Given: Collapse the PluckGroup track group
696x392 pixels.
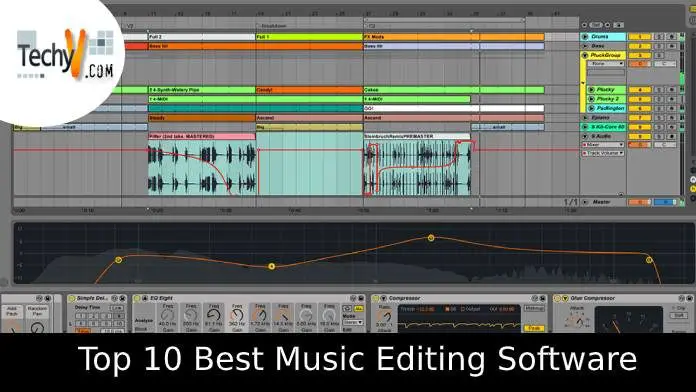Looking at the screenshot, I should tap(585, 55).
